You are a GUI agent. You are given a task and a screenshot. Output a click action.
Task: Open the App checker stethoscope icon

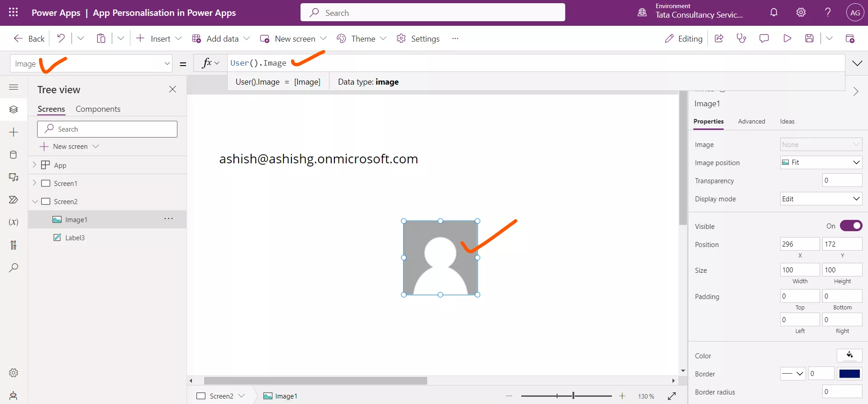tap(741, 38)
